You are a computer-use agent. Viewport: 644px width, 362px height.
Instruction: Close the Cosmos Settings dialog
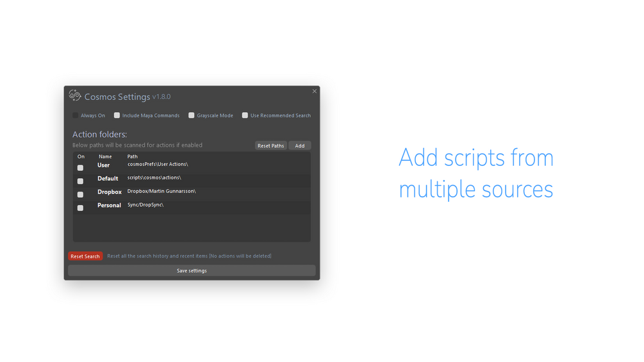(x=314, y=91)
